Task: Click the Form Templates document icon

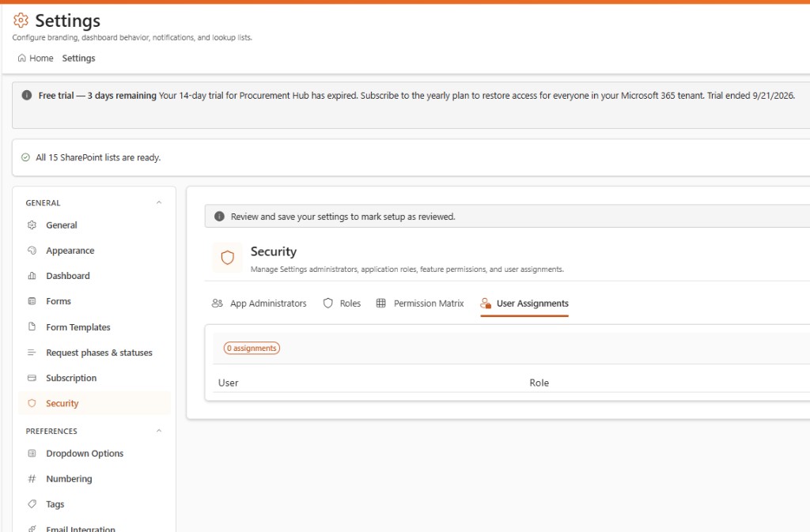Action: pos(32,326)
